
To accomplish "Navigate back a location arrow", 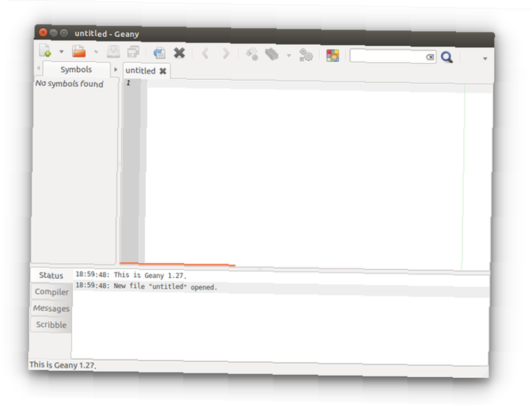I will 205,53.
